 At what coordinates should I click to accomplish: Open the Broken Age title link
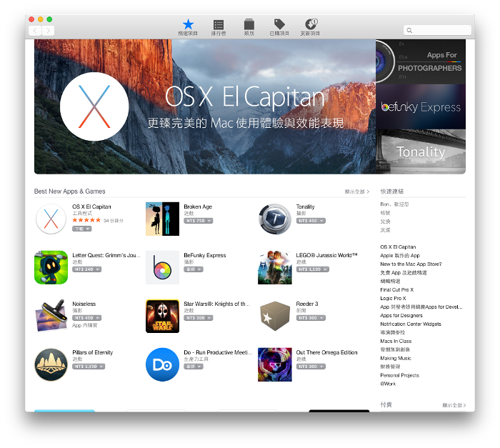(x=198, y=206)
